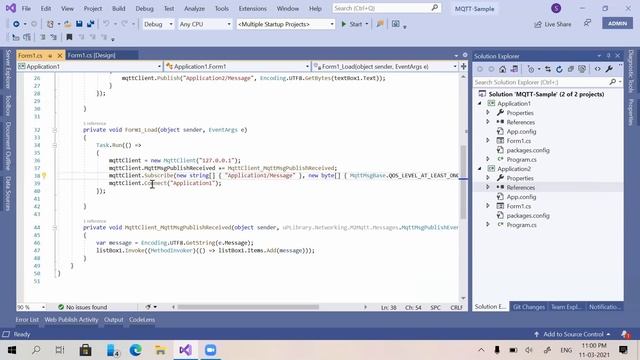
Task: Click the ADMIN button
Action: [617, 23]
